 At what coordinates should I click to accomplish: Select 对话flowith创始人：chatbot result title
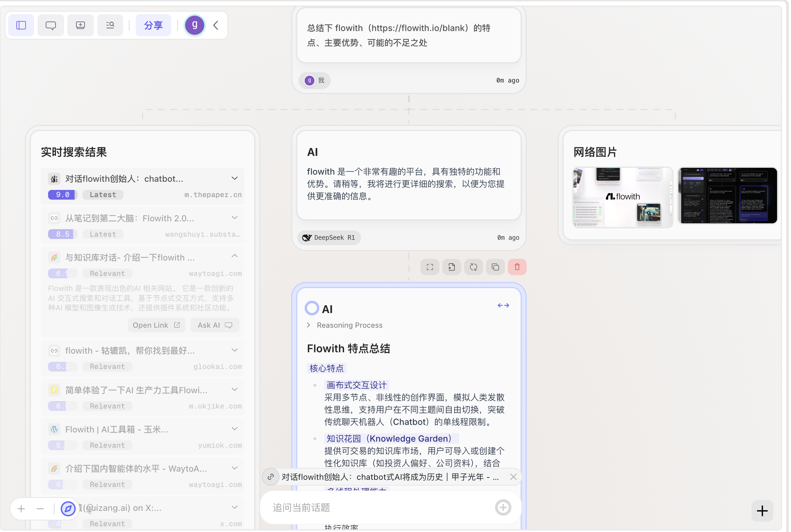[124, 179]
